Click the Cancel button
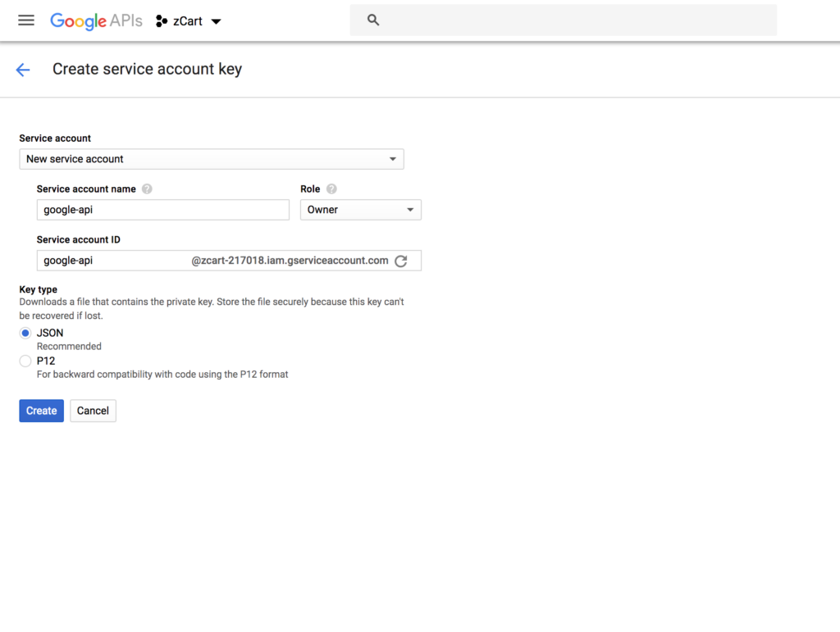The width and height of the screenshot is (840, 632). click(93, 411)
